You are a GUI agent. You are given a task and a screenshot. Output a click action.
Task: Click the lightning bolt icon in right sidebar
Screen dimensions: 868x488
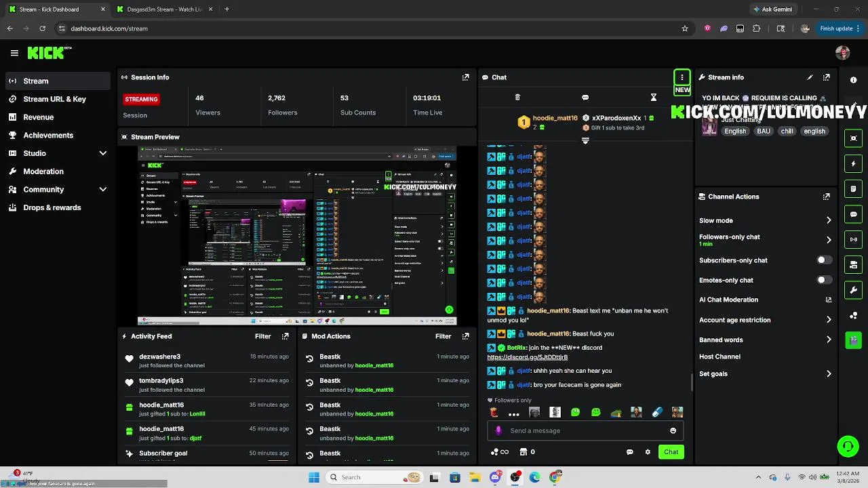click(853, 163)
